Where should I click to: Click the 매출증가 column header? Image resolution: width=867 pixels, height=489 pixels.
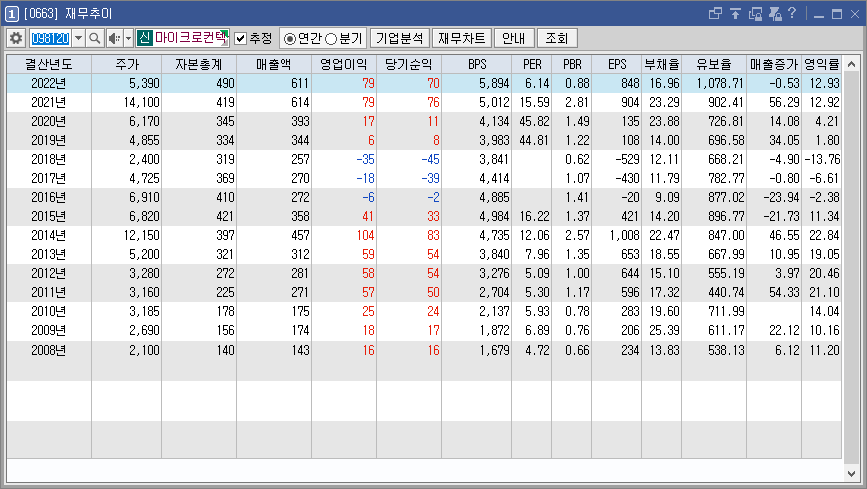coord(774,64)
